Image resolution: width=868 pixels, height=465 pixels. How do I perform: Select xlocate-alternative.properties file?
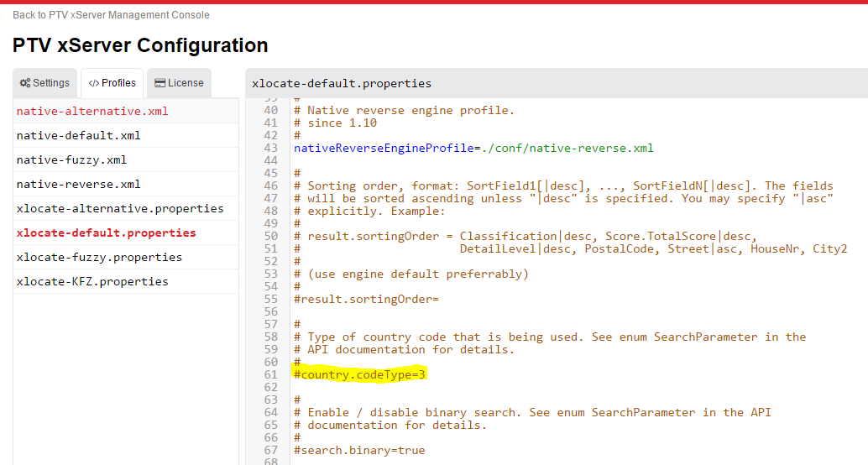(120, 208)
